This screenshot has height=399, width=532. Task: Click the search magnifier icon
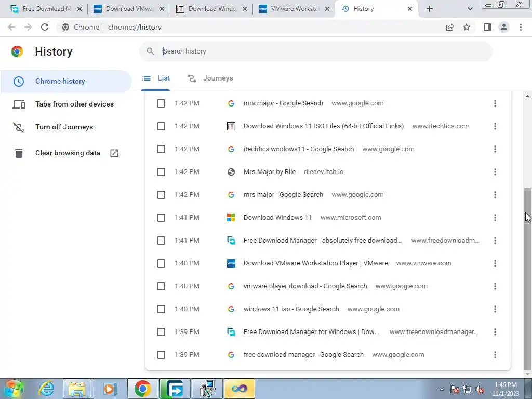[x=150, y=51]
